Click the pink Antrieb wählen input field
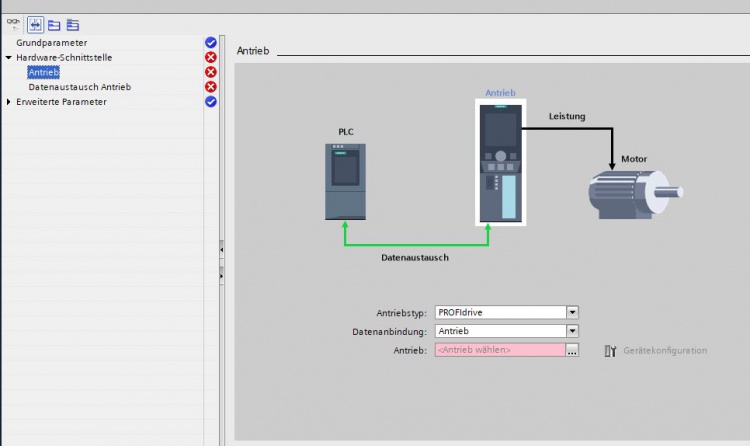The image size is (750, 446). point(499,350)
